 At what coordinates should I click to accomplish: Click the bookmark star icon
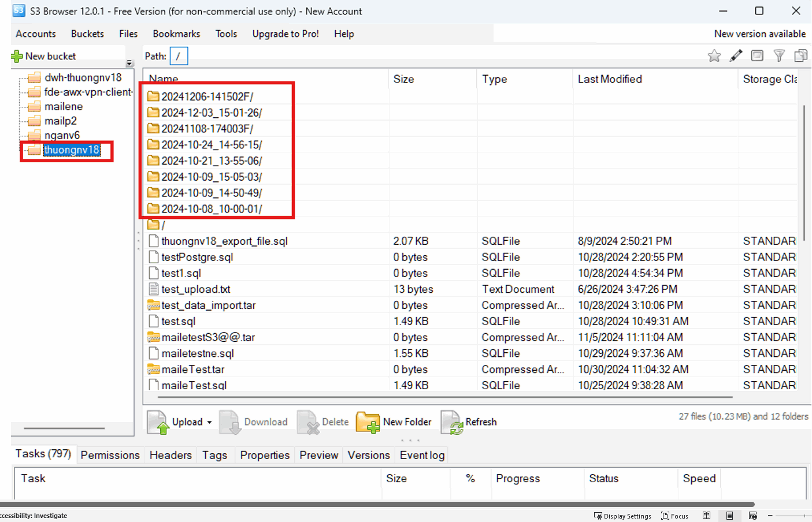[714, 56]
